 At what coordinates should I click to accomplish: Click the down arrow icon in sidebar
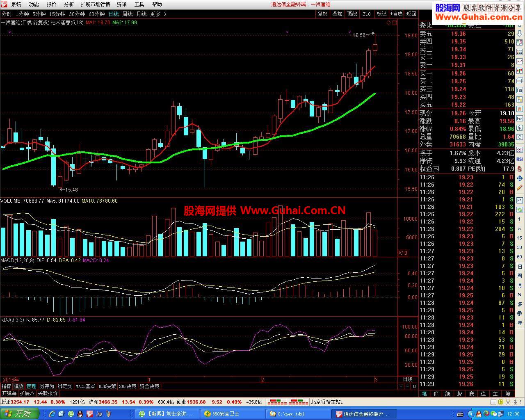pos(519,33)
